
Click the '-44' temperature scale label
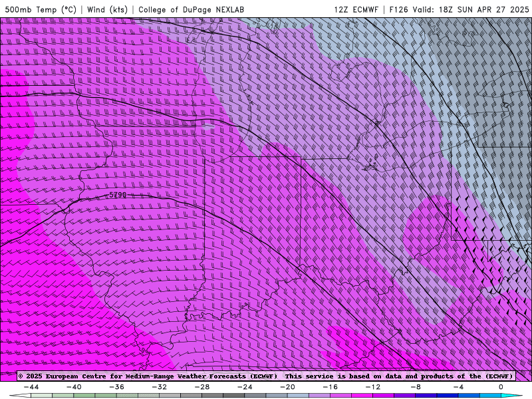coord(31,387)
